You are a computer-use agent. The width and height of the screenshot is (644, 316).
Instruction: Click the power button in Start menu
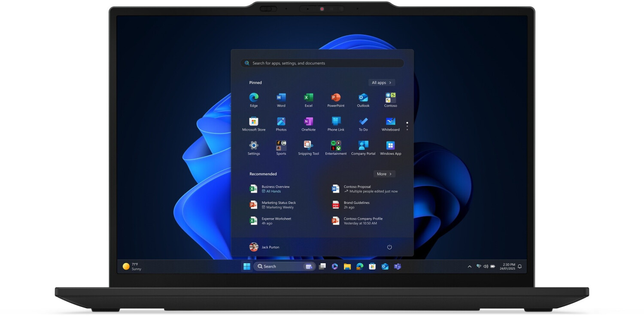pos(389,247)
